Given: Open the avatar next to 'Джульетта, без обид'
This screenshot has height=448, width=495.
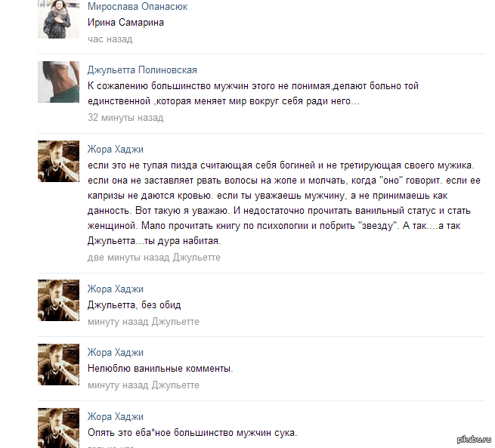Looking at the screenshot, I should click(58, 301).
